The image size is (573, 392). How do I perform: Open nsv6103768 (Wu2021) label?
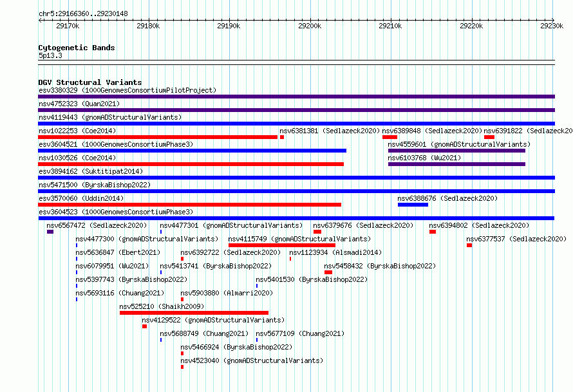[x=424, y=158]
